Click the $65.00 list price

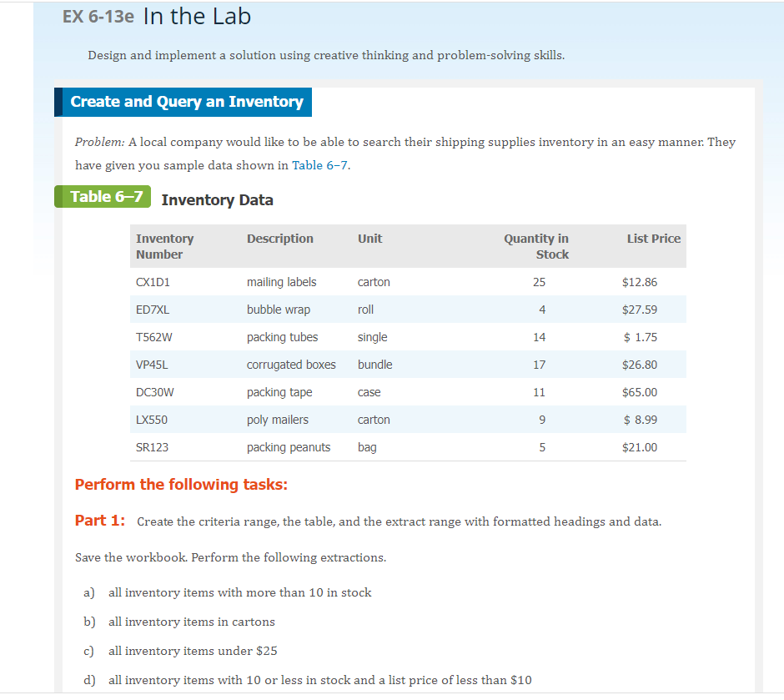(640, 392)
